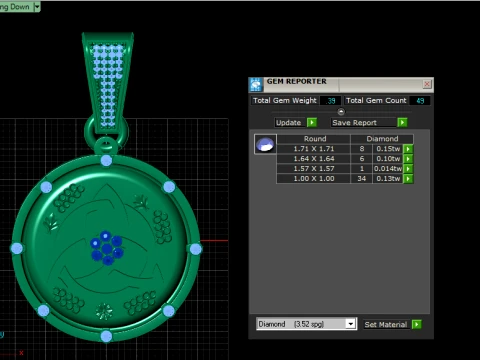The height and width of the screenshot is (360, 480).
Task: Click the Update button label
Action: click(x=289, y=122)
